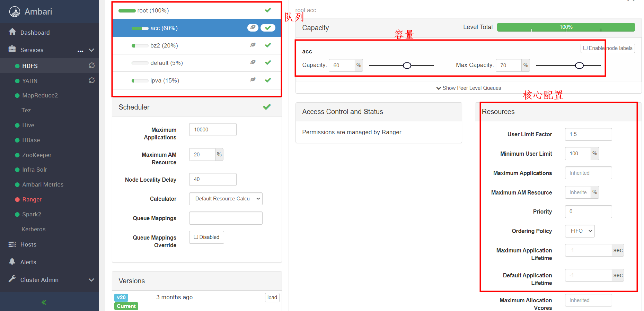Collapse the sidebar with double-chevron icon
644x311 pixels.
(44, 302)
